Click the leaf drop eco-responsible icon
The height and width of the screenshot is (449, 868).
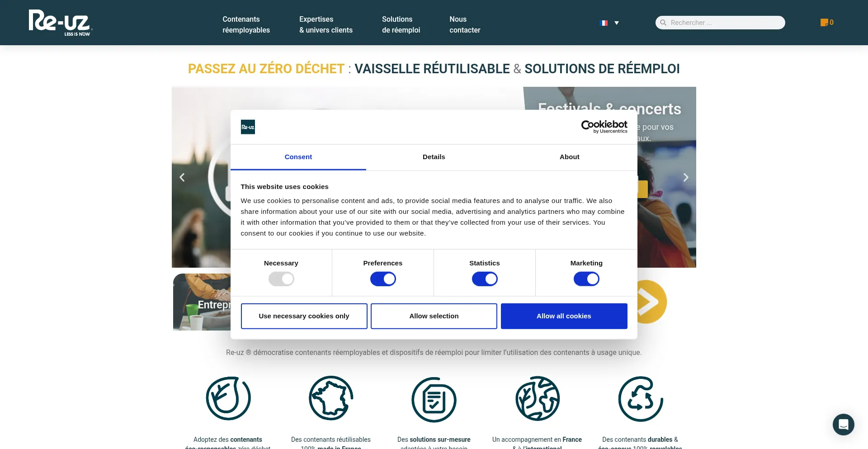(228, 399)
